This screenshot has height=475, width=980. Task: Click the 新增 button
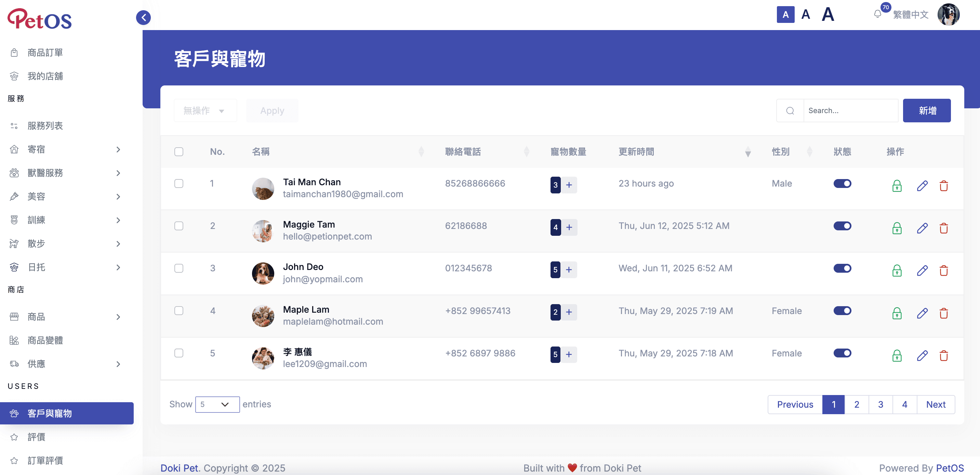[927, 111]
